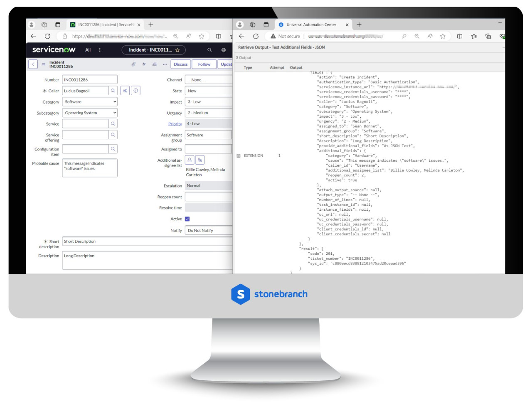Open the more options ellipsis on the incident header
Screen dimensions: 532x409
coord(165,64)
